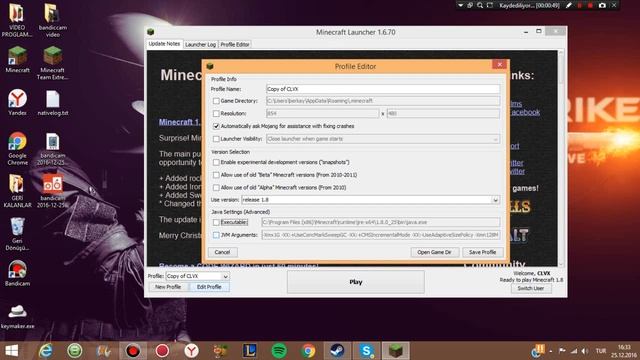Open Yandex browser from the taskbar
Viewport: 640px width, 360px height.
[x=191, y=351]
